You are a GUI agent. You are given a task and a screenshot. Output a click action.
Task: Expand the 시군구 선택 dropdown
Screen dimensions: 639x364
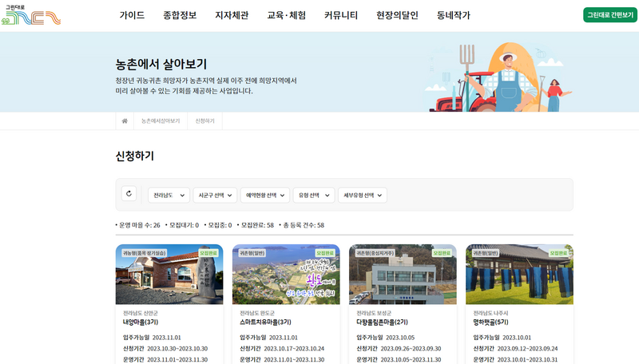[x=215, y=196]
